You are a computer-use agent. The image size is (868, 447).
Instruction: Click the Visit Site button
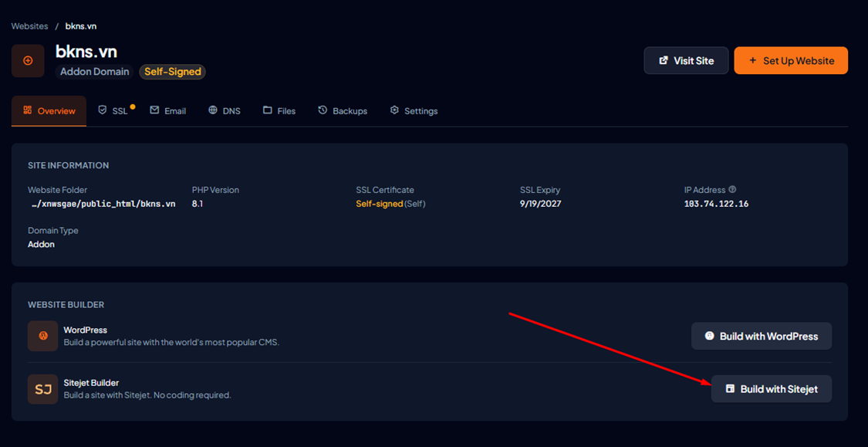pyautogui.click(x=686, y=60)
